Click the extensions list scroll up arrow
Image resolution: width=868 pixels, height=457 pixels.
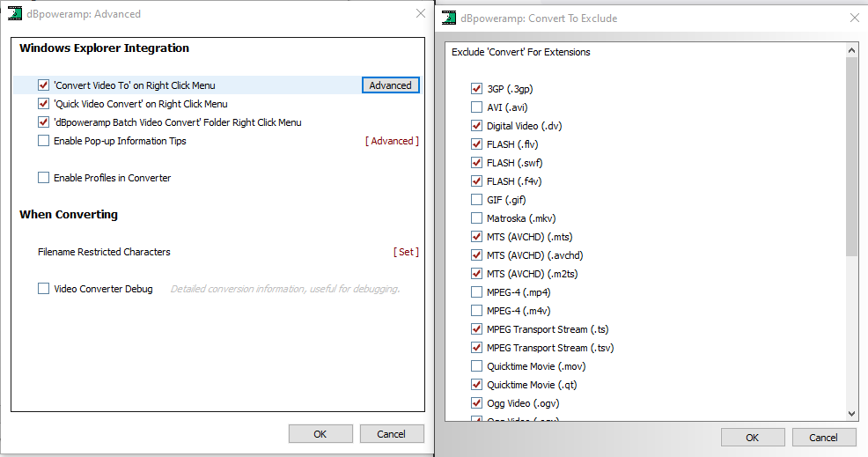point(852,50)
